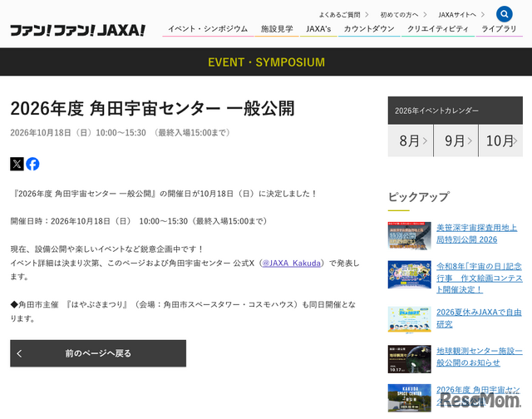Open 宇宙の日 contest thumbnail

pos(410,274)
